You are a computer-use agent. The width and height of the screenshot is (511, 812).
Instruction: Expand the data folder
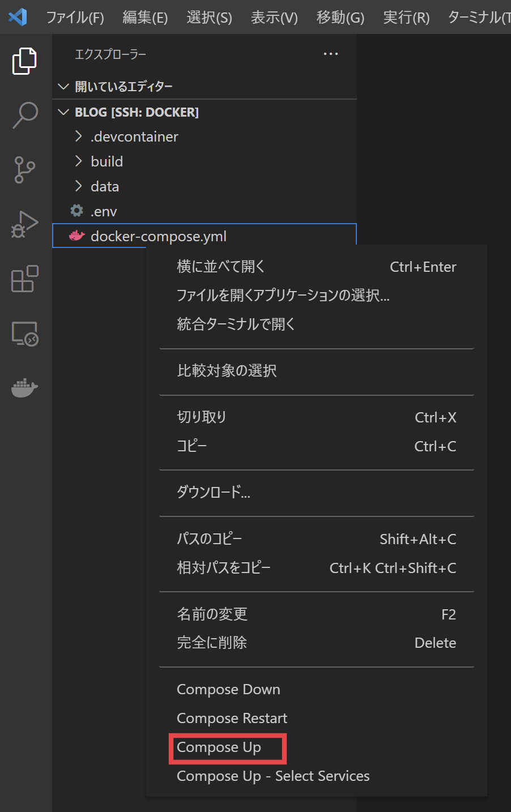79,186
